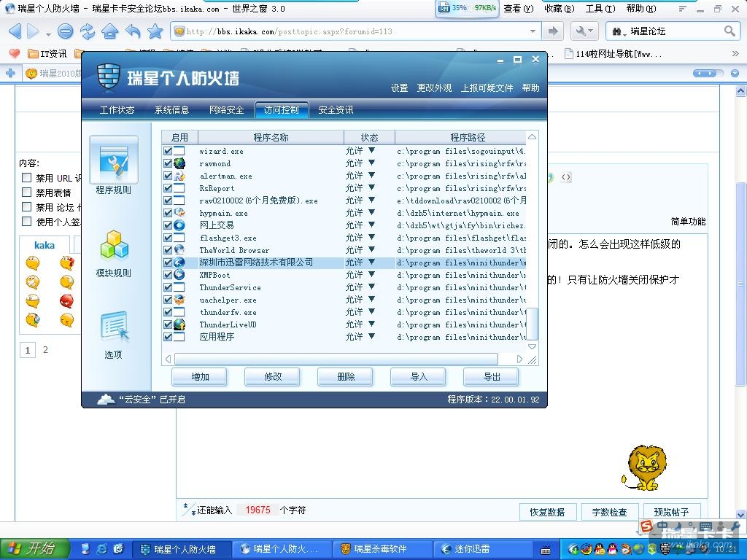Click the 删除 delete rule button
Image resolution: width=747 pixels, height=560 pixels.
coord(345,377)
